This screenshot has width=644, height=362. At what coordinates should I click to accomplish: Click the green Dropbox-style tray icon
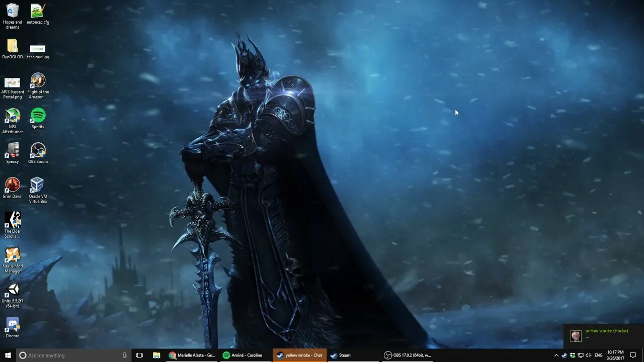572,355
